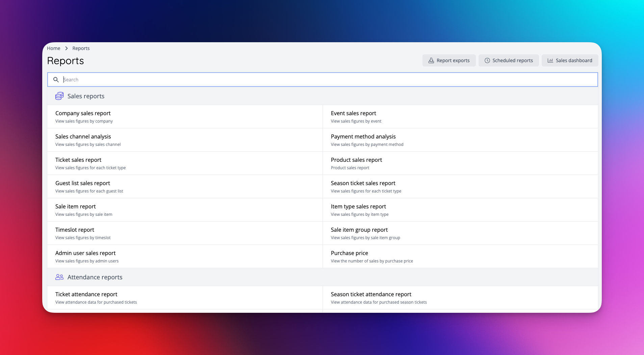The height and width of the screenshot is (355, 644).
Task: Open the Report exports panel
Action: coord(449,60)
